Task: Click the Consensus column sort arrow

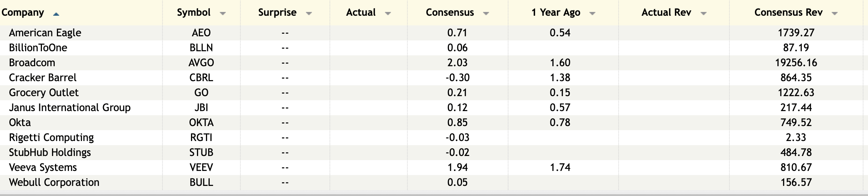Action: point(486,14)
